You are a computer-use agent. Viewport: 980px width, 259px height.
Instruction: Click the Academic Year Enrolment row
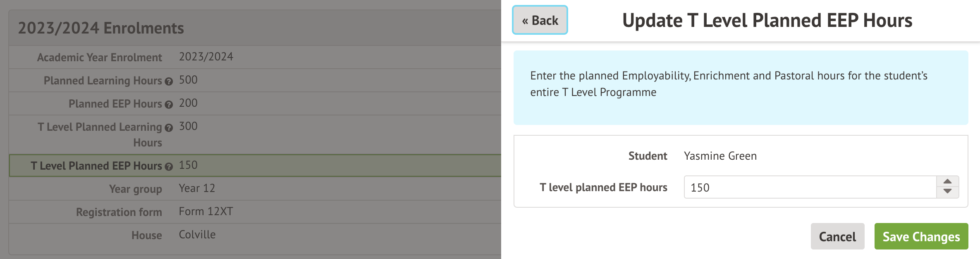(x=248, y=57)
